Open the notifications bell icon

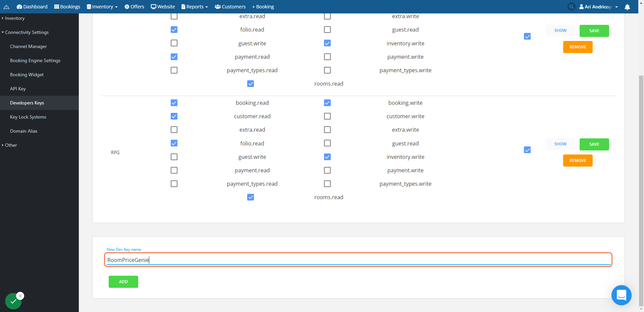click(627, 7)
